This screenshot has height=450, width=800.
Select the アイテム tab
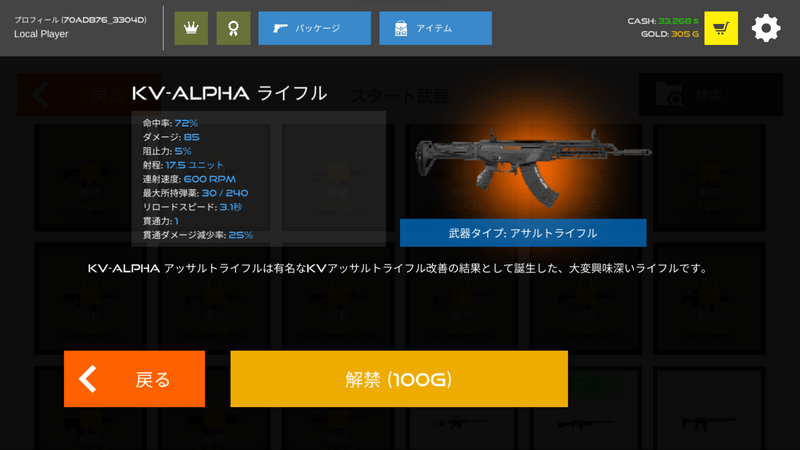(x=435, y=28)
